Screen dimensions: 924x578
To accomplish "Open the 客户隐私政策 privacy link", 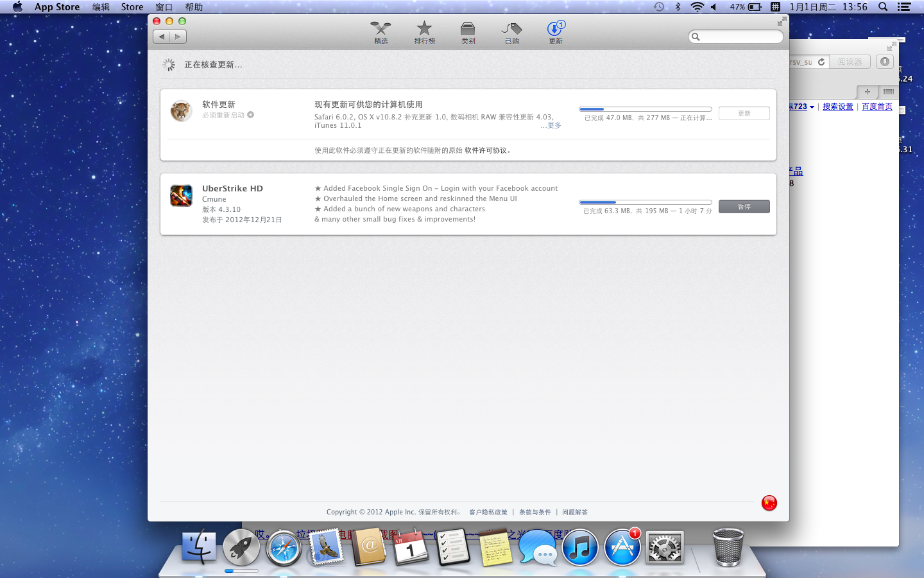I will [488, 512].
